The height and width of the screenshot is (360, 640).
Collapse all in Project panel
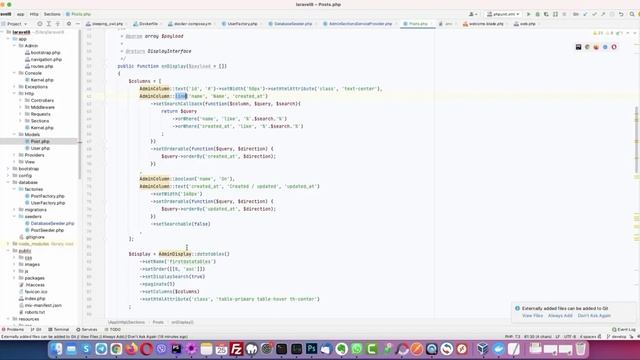(58, 24)
